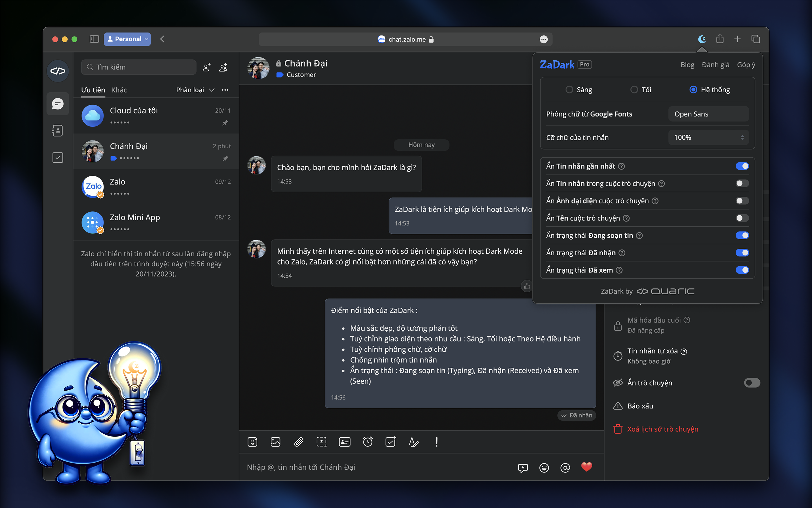812x508 pixels.
Task: Toggle Ẩn Tên cuộc trò chuyện
Action: coord(742,218)
